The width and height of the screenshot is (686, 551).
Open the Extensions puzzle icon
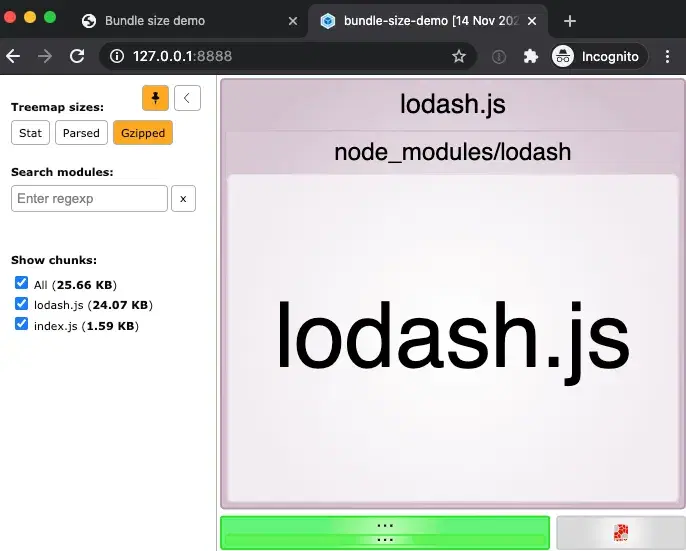click(530, 56)
